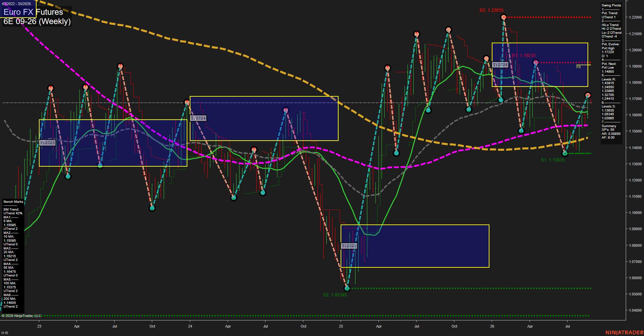644x336 pixels.
Task: Click the 1.14900 pivot low value
Action: [x=608, y=72]
